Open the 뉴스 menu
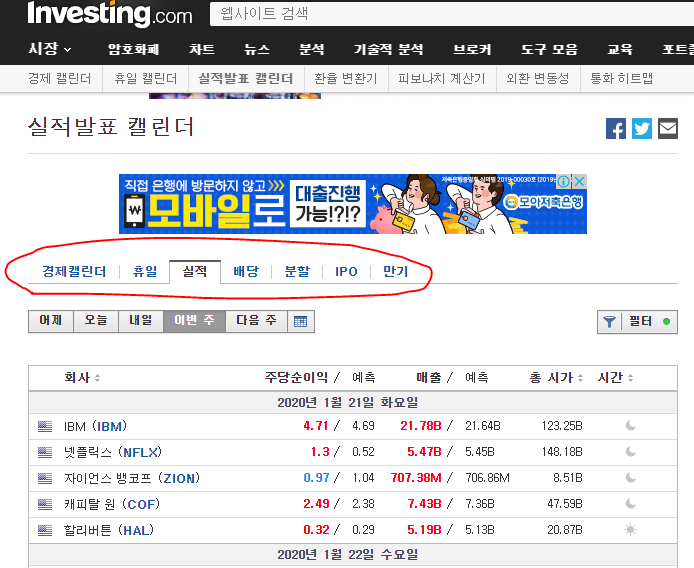Viewport: 694px width, 568px height. click(x=257, y=49)
